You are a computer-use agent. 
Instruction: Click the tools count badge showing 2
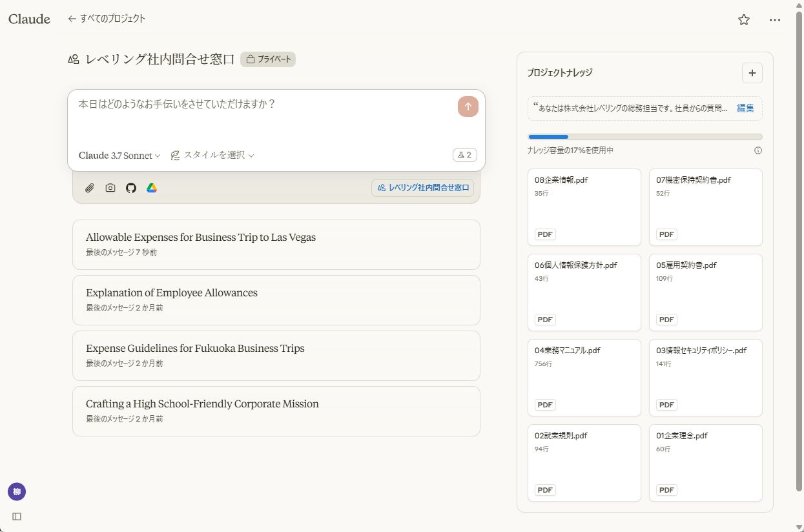point(465,155)
